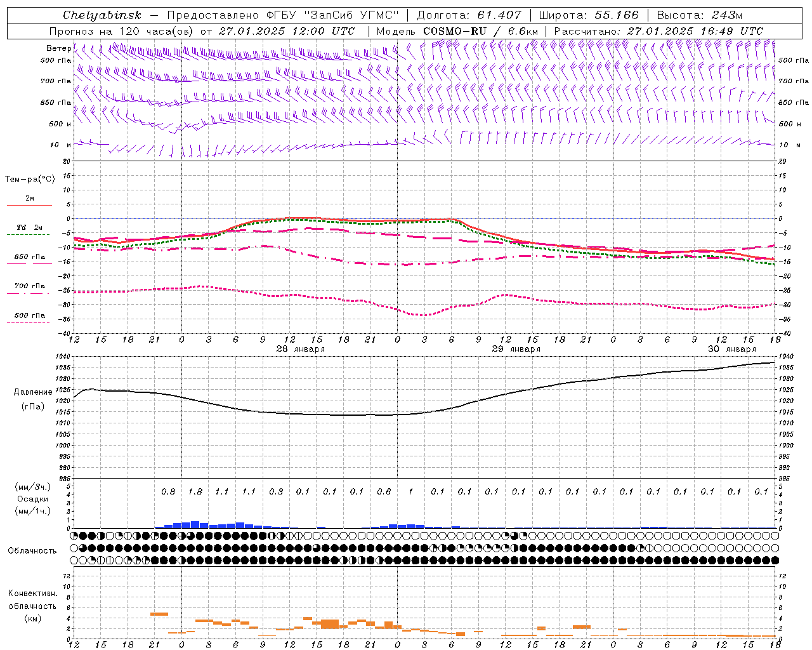Click the 'Облачность' cloud cover label
This screenshot has width=812, height=650.
[32, 550]
